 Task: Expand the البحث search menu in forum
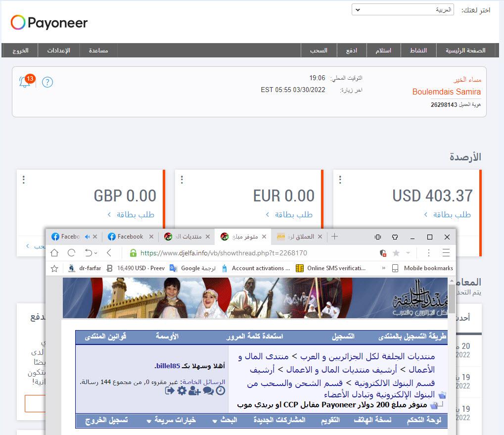point(225,420)
